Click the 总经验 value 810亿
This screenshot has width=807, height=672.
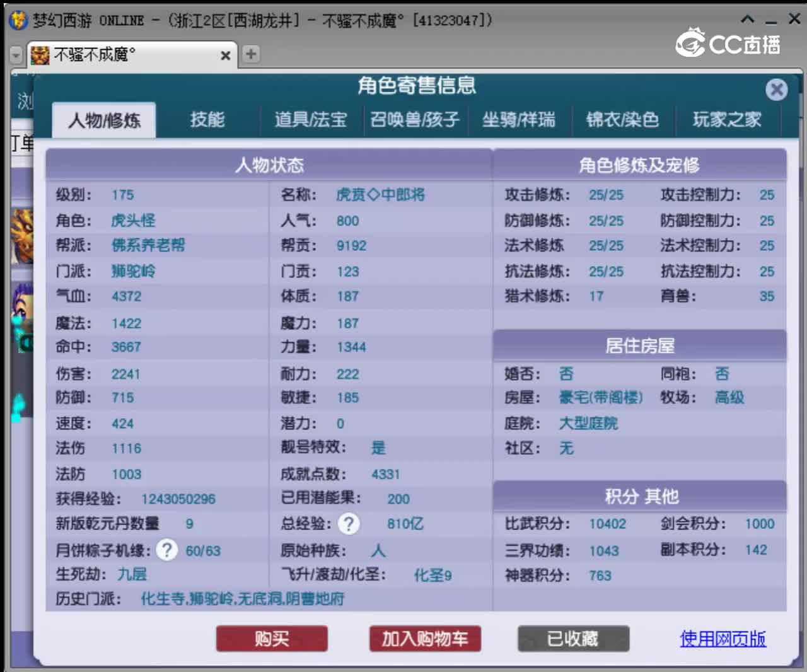point(405,523)
